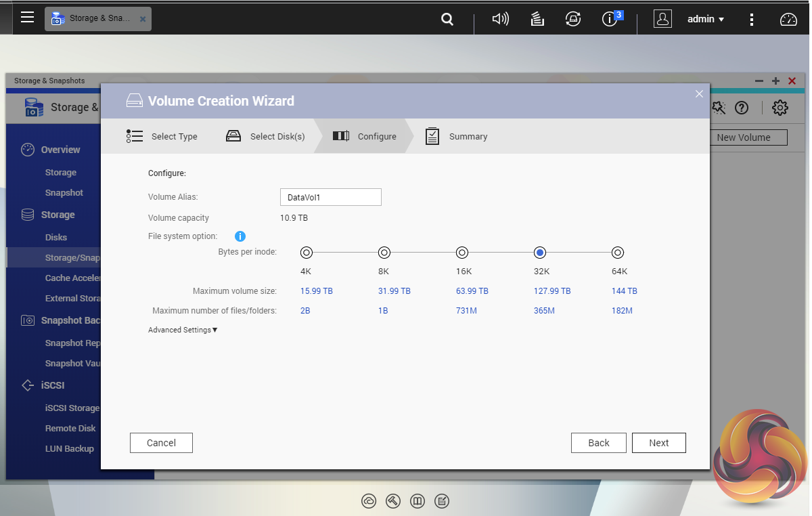This screenshot has height=516, width=812.
Task: Open Disks in the sidebar
Action: click(56, 237)
